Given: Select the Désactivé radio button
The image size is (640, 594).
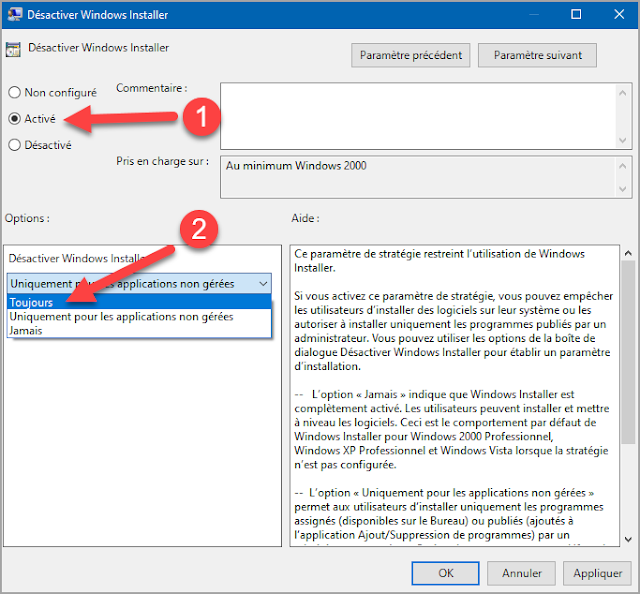Looking at the screenshot, I should coord(15,145).
